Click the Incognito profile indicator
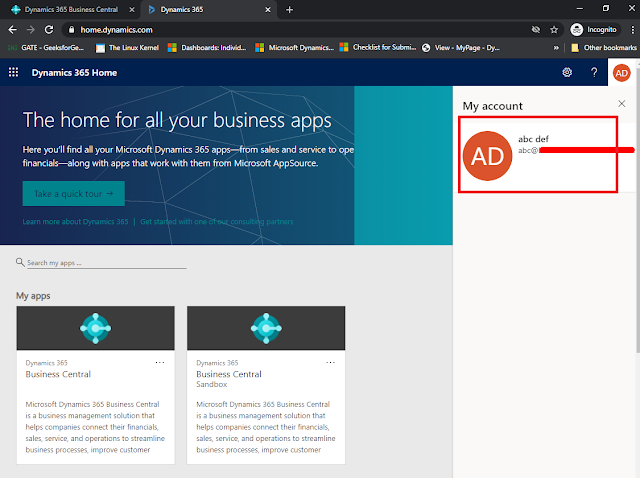The width and height of the screenshot is (640, 478). click(x=594, y=29)
